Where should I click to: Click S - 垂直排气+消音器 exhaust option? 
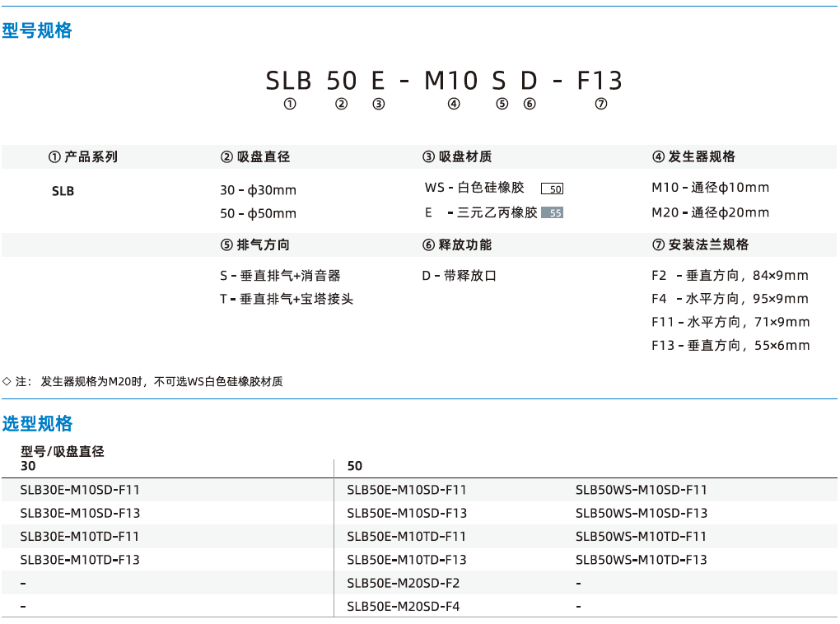[x=280, y=276]
